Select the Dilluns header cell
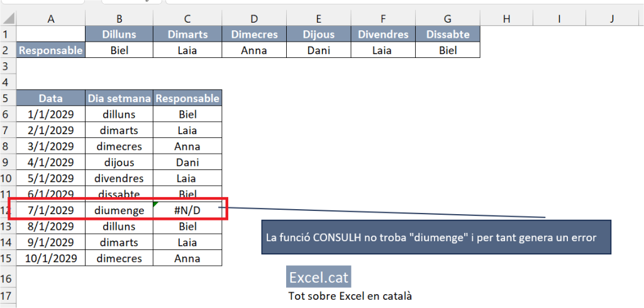The image size is (644, 308). [x=119, y=34]
